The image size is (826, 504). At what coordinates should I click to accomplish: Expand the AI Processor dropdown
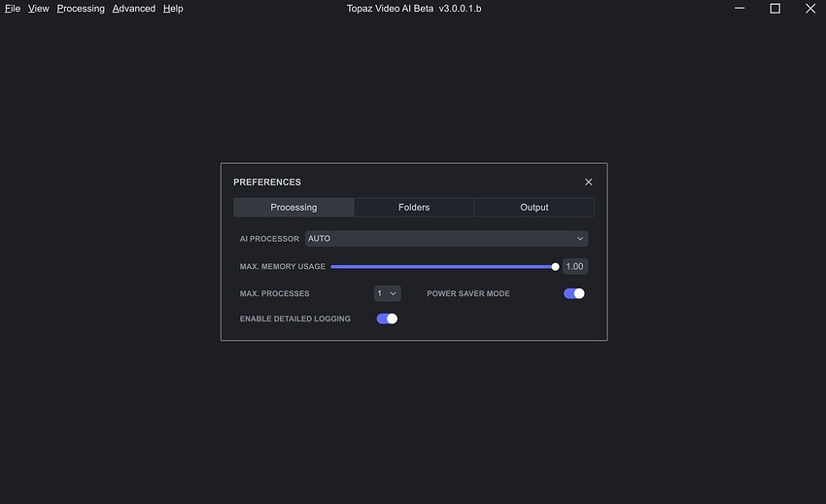click(447, 239)
